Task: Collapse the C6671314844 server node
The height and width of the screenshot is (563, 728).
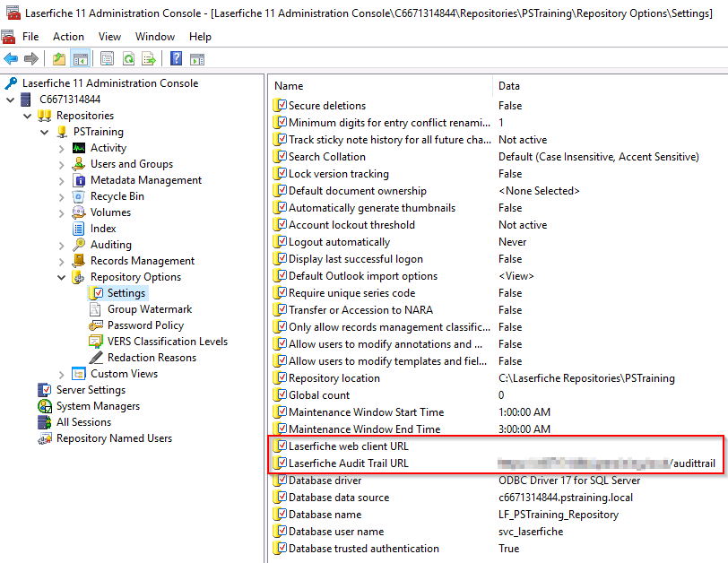Action: [x=10, y=100]
